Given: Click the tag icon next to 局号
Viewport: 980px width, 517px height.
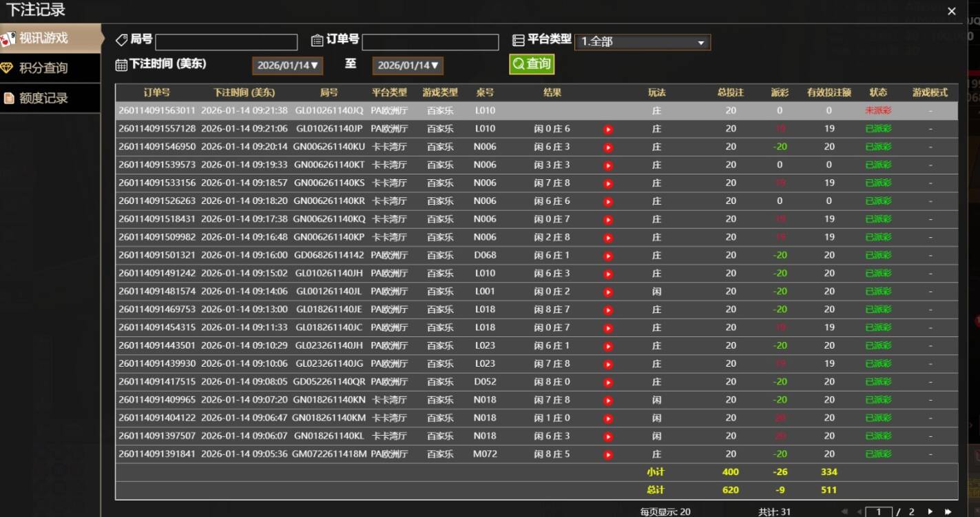Looking at the screenshot, I should click(x=123, y=39).
